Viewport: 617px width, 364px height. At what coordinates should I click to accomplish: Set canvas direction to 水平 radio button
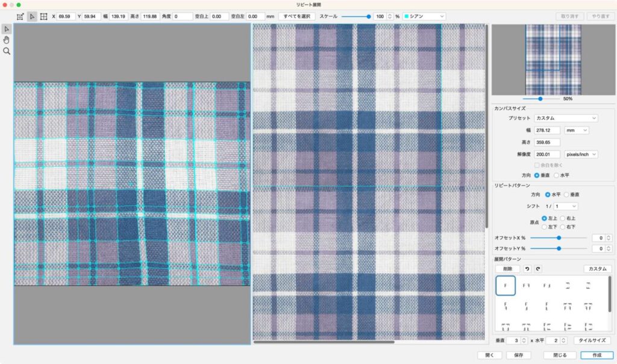tap(557, 175)
